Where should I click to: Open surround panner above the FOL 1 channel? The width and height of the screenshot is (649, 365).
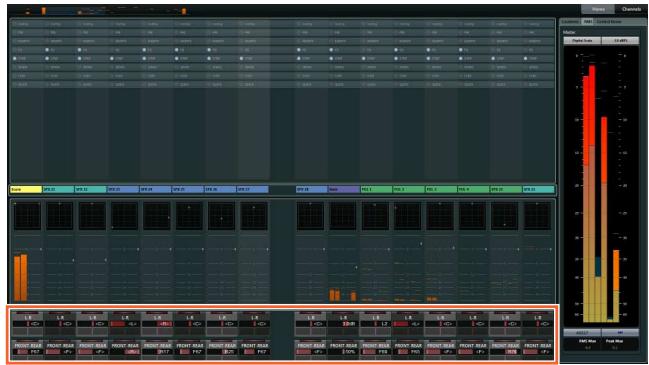pos(375,216)
